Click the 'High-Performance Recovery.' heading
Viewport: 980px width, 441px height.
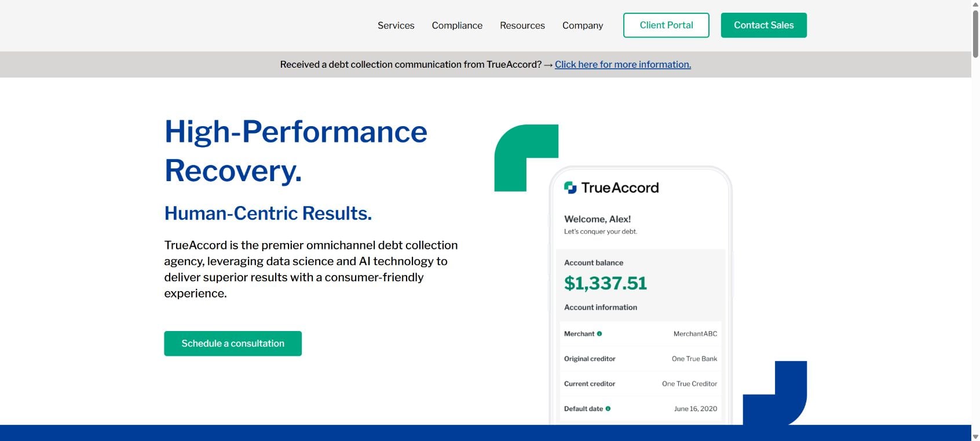pyautogui.click(x=296, y=151)
